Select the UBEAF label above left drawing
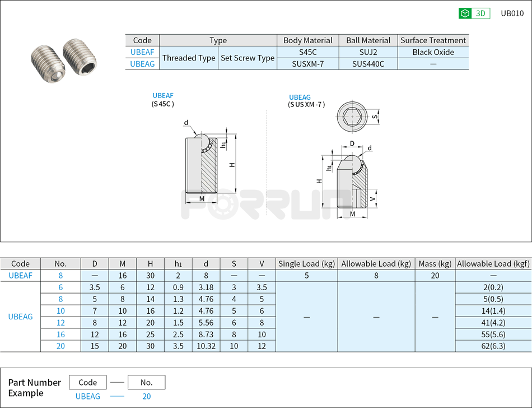Screen dimensions: 532x409 (x=163, y=96)
